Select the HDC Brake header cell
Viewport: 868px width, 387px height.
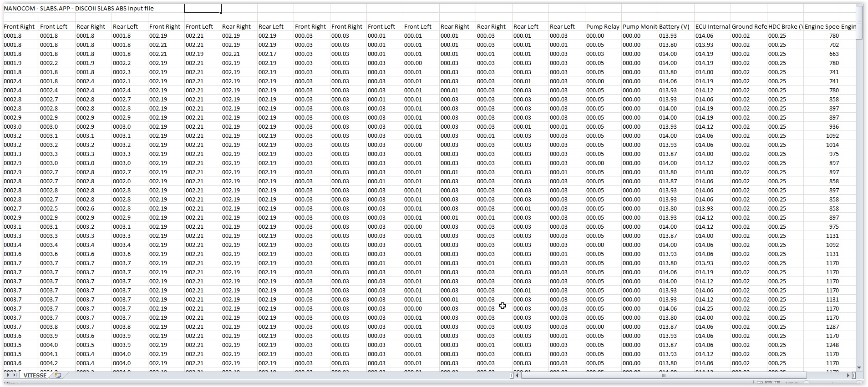785,26
